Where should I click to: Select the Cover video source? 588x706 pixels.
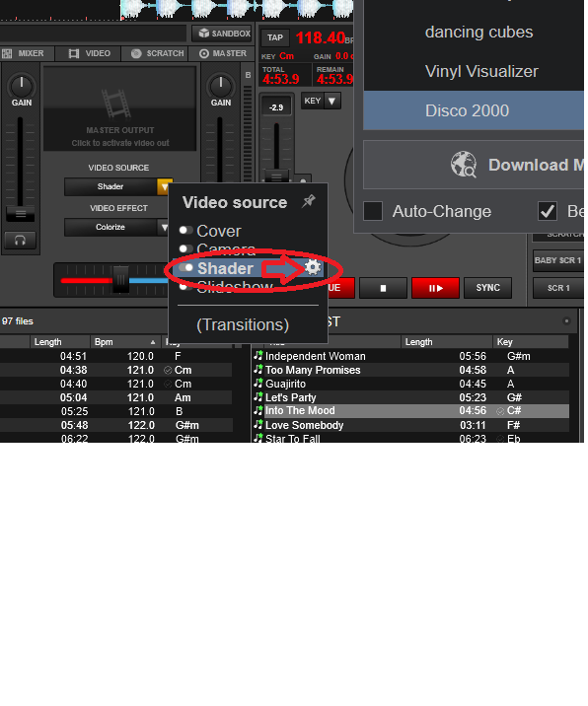coord(218,231)
